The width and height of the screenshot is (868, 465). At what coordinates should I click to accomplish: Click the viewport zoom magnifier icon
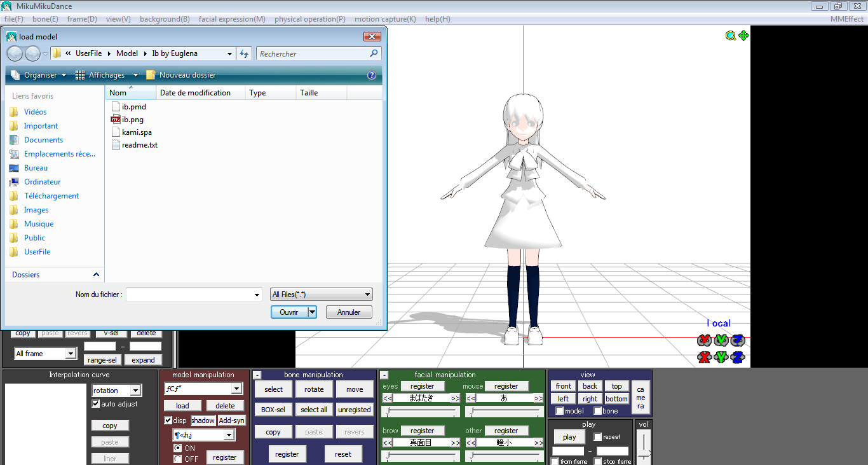click(731, 36)
